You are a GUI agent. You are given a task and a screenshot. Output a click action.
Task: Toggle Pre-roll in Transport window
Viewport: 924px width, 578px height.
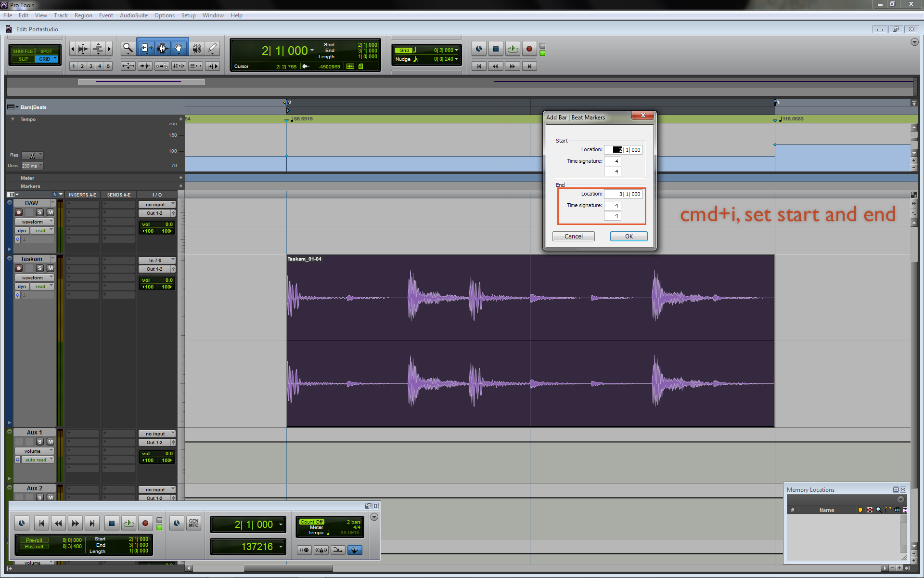pos(34,540)
